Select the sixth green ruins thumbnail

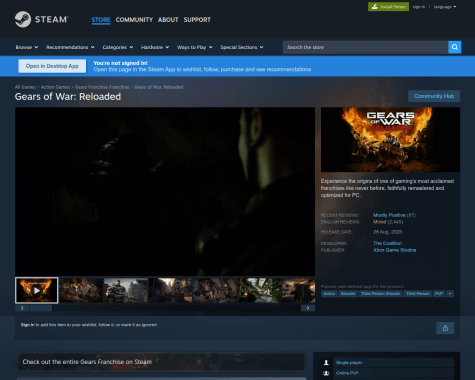tap(260, 290)
